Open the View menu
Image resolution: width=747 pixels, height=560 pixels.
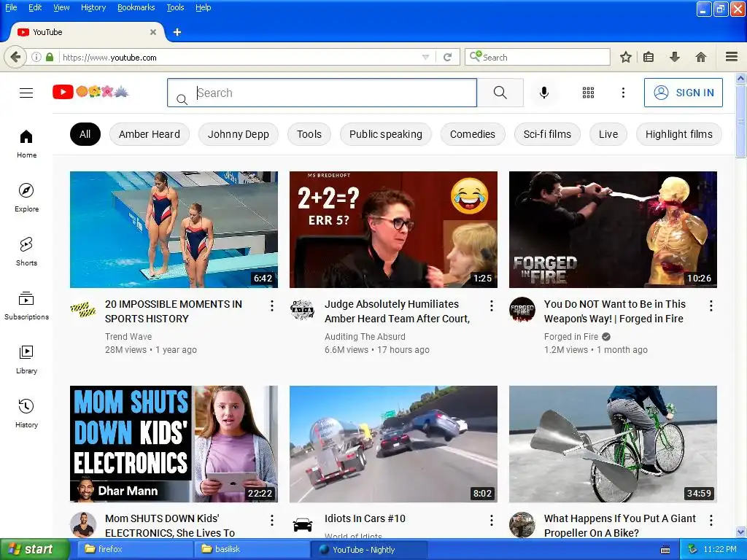[x=61, y=7]
